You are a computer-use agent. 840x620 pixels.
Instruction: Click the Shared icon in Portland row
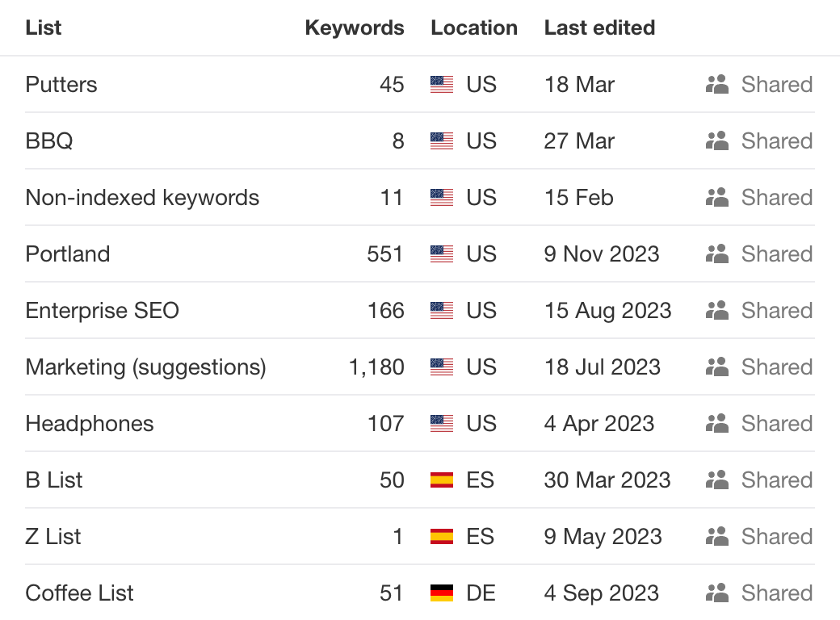(x=716, y=253)
